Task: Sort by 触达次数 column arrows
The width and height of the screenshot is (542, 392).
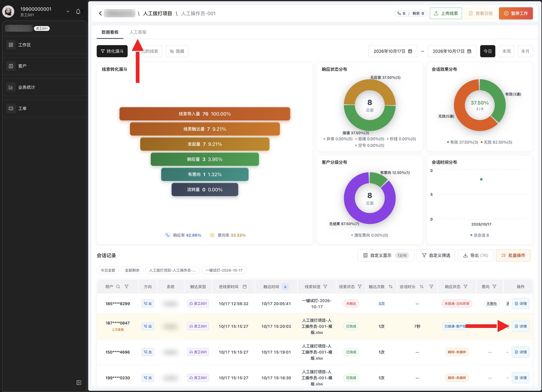Action: [x=391, y=287]
